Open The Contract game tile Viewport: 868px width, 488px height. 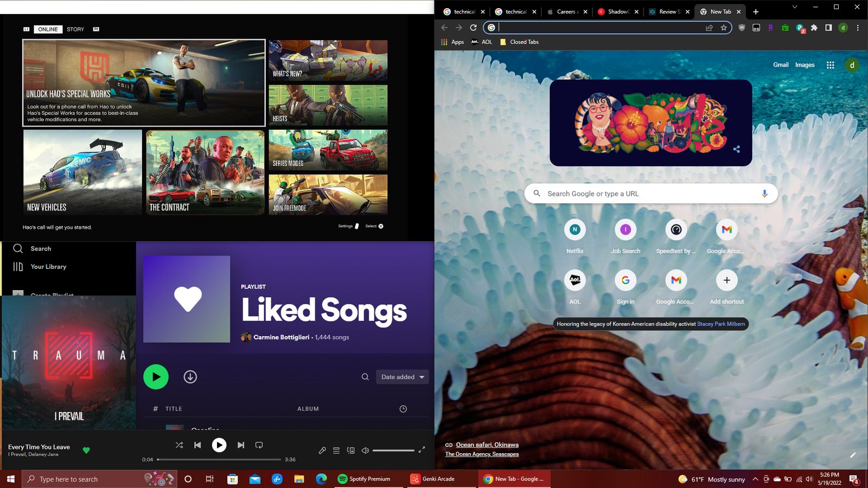tap(205, 172)
